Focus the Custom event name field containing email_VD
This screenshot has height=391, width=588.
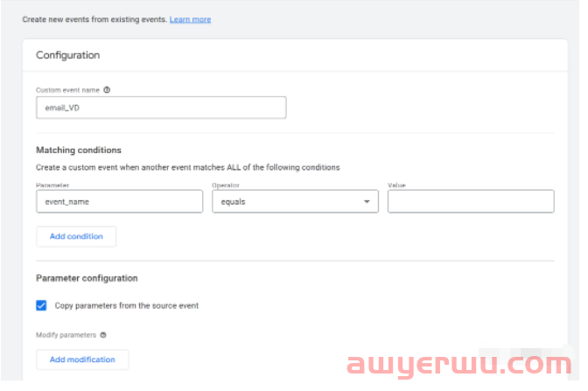[161, 108]
